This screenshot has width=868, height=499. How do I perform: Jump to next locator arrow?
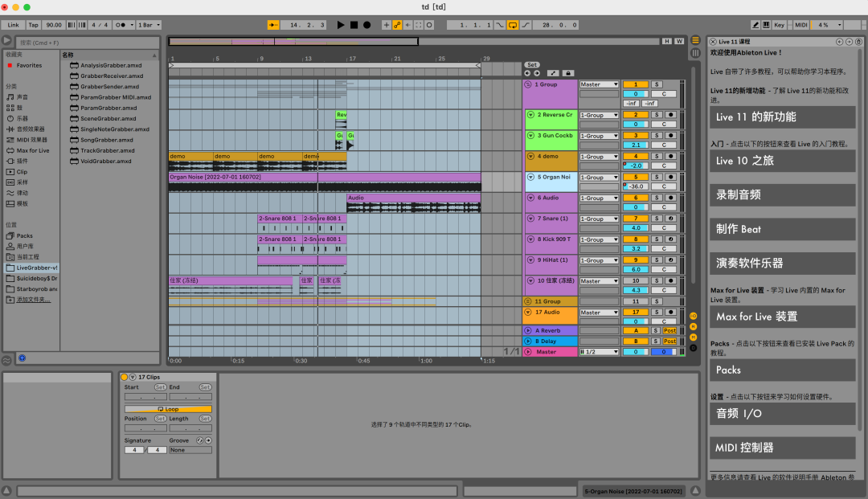click(x=536, y=73)
